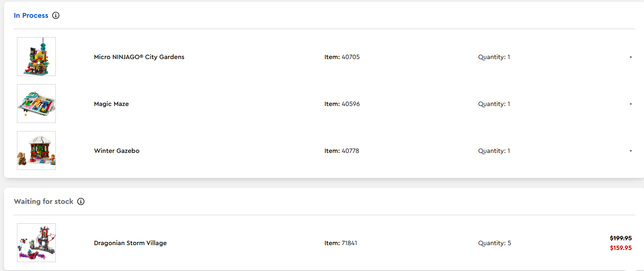Screen dimensions: 644x271
Task: Click item number 40778
Action: tap(342, 151)
